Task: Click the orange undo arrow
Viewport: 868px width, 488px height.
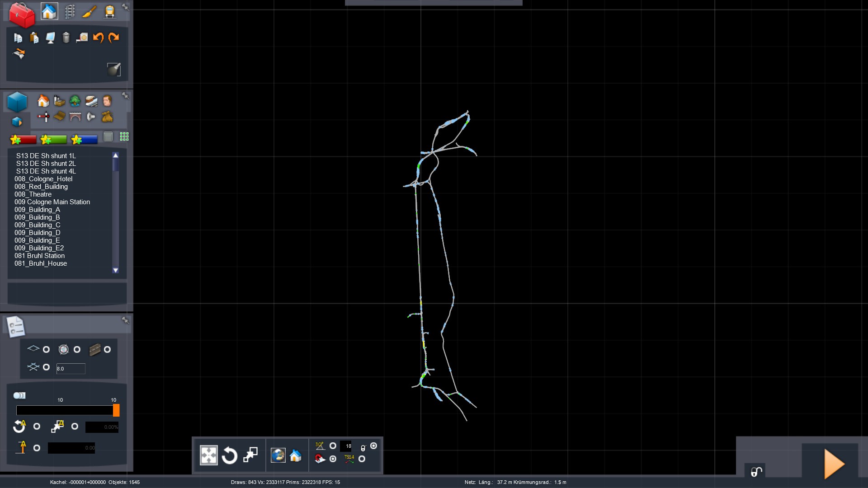Action: (98, 38)
